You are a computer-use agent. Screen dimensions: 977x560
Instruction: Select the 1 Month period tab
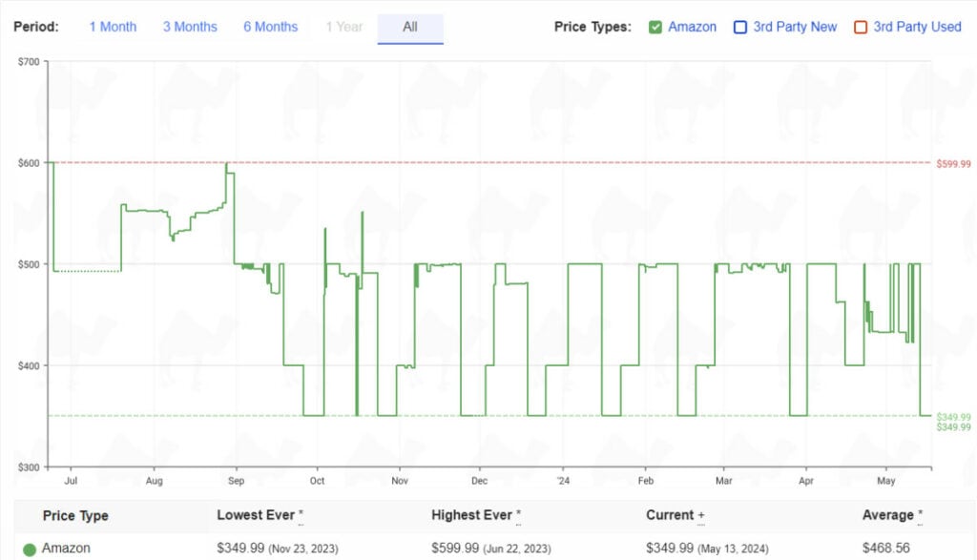point(113,27)
